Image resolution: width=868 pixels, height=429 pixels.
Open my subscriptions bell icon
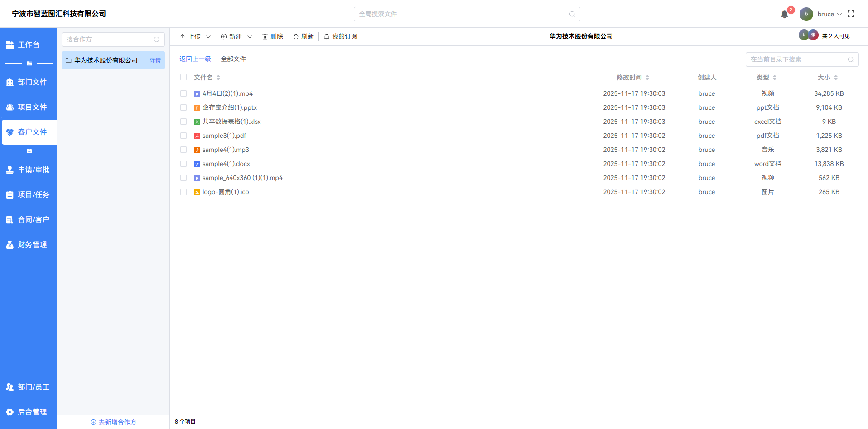[x=327, y=37]
